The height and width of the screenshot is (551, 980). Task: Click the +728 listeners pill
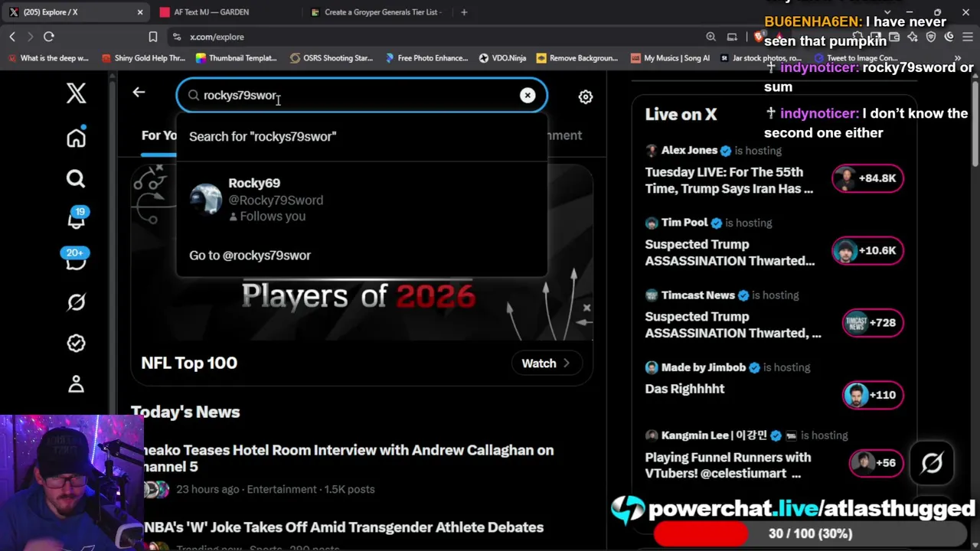tap(872, 322)
